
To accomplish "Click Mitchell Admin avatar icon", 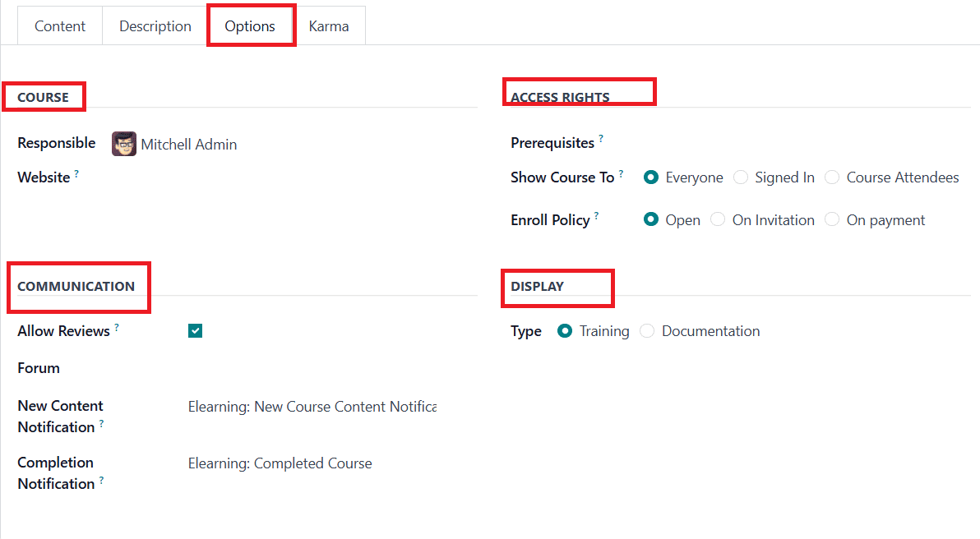I will pos(124,145).
